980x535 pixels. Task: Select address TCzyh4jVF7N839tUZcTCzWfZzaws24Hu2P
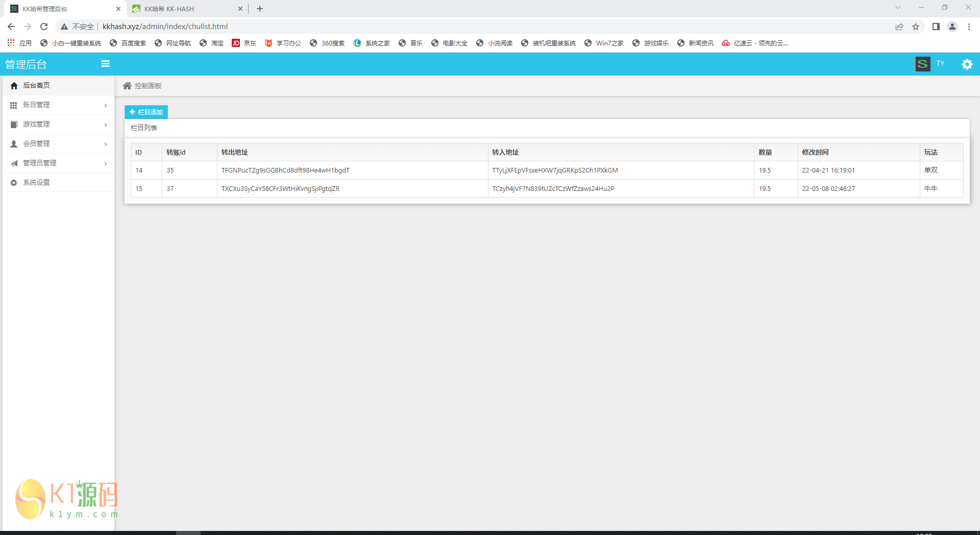pos(553,189)
